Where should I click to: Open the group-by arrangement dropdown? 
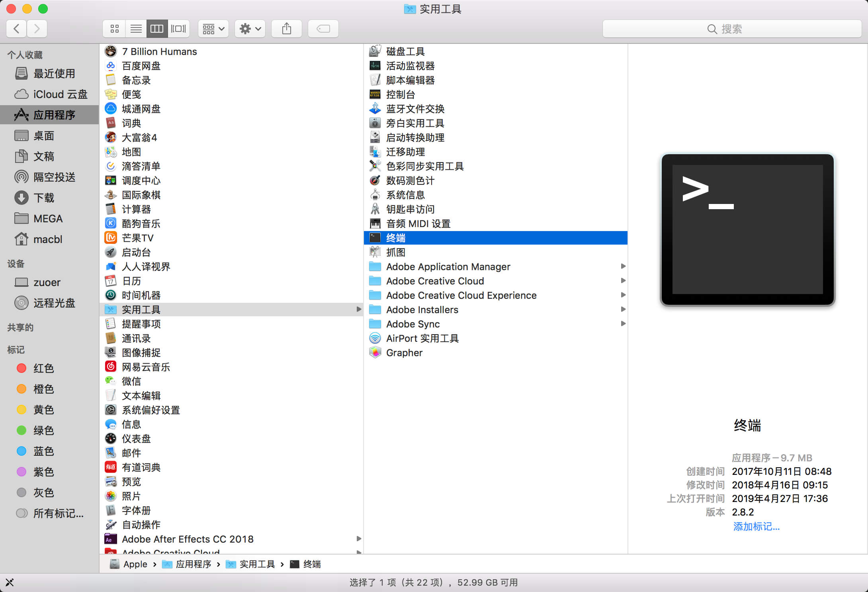[x=213, y=29]
